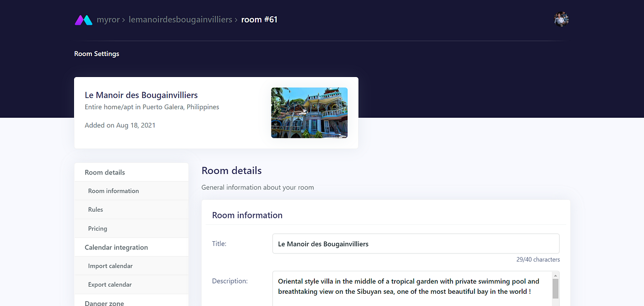
Task: Open the Import calendar item
Action: point(131,266)
